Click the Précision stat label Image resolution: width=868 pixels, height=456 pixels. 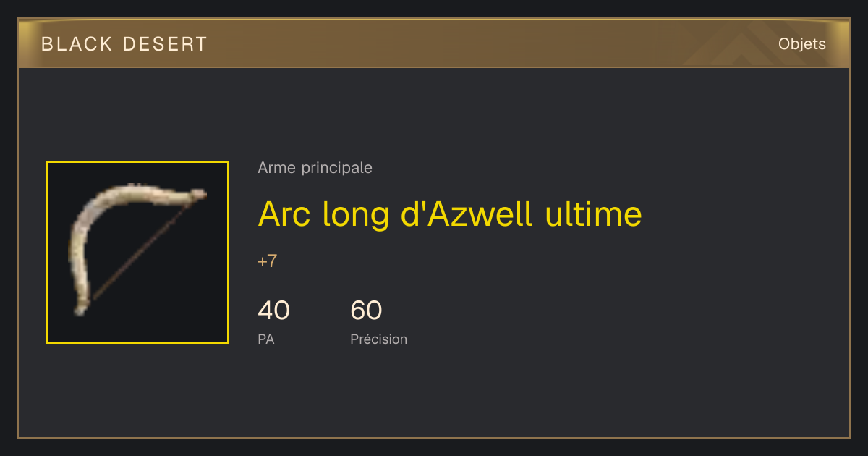pyautogui.click(x=378, y=339)
